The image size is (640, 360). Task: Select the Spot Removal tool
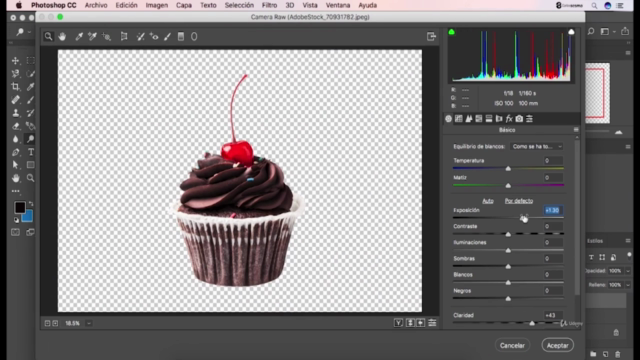coord(140,36)
